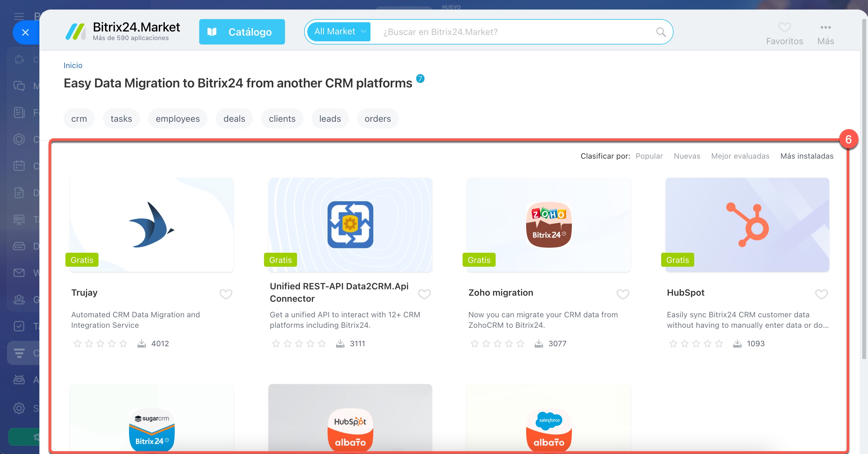Select the orders tag
Image resolution: width=868 pixels, height=454 pixels.
(377, 119)
